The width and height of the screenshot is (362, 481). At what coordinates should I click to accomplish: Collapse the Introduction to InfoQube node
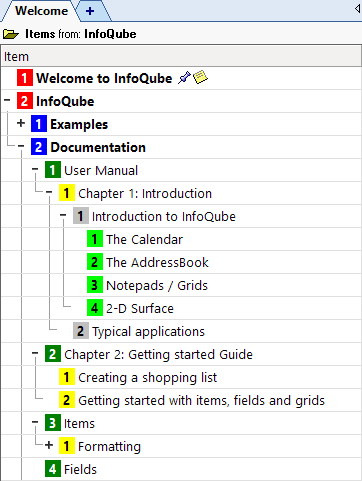tap(63, 215)
